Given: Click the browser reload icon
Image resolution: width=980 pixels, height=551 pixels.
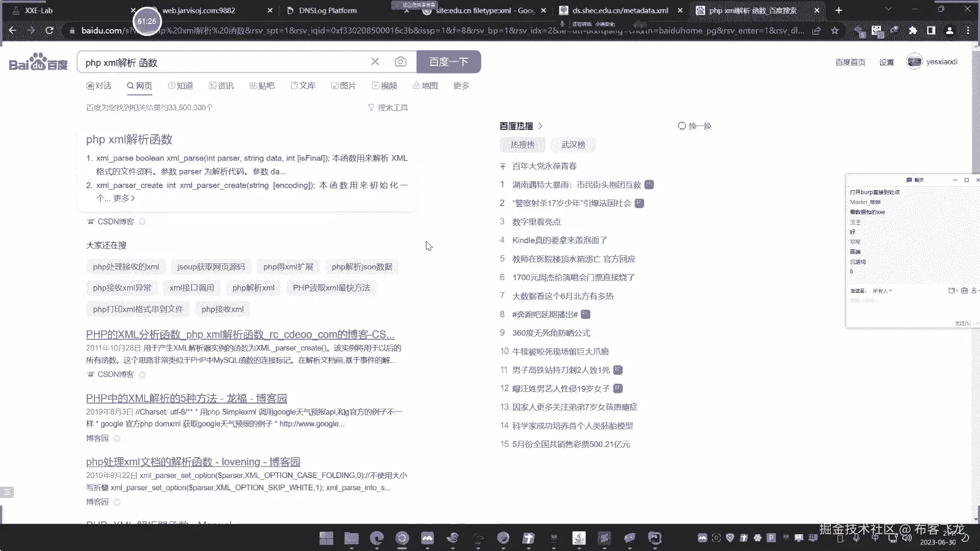Looking at the screenshot, I should 50,31.
